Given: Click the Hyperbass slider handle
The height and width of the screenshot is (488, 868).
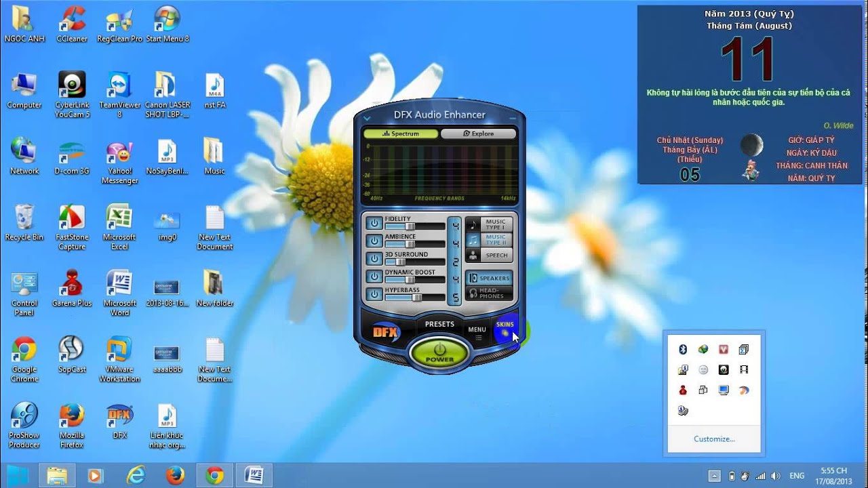Looking at the screenshot, I should pyautogui.click(x=417, y=297).
